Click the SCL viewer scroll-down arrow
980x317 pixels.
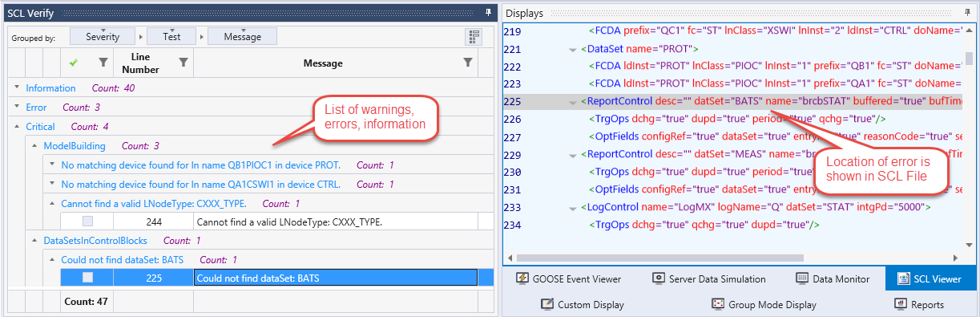969,246
